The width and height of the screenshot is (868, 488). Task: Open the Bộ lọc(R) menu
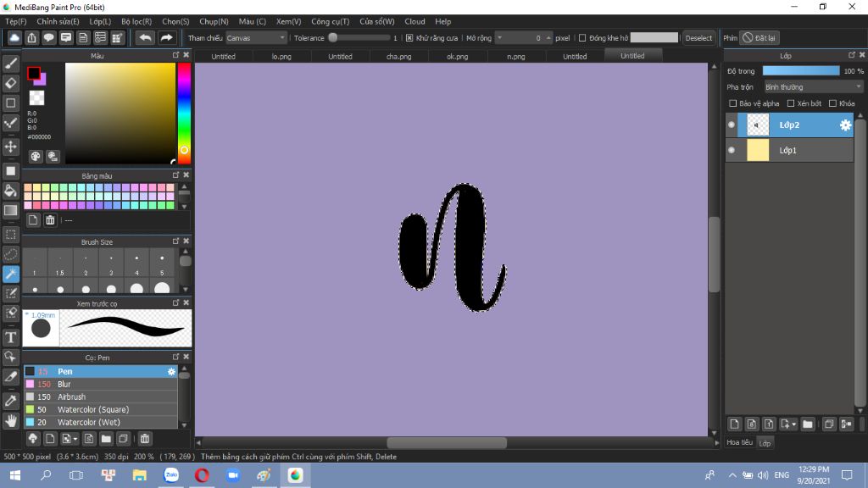[x=136, y=21]
